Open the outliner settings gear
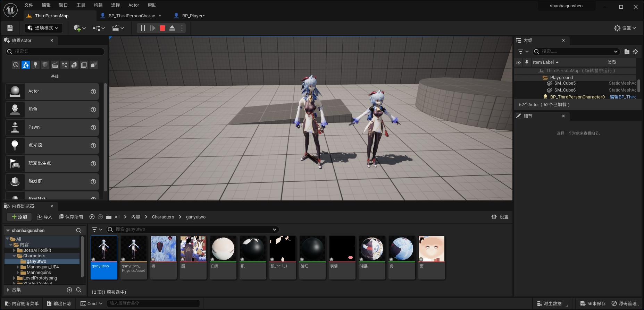Image resolution: width=644 pixels, height=310 pixels. pos(635,52)
